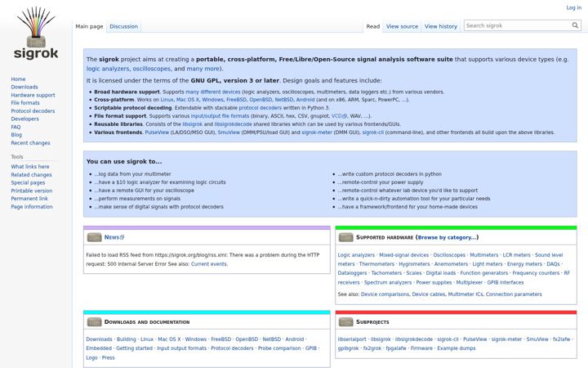Open Firmware subproject link

pos(421,348)
